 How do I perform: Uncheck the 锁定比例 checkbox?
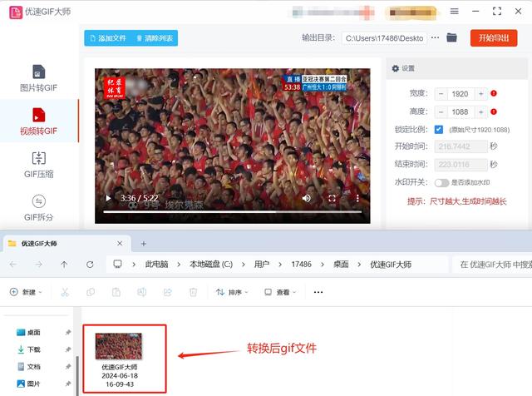click(x=439, y=130)
